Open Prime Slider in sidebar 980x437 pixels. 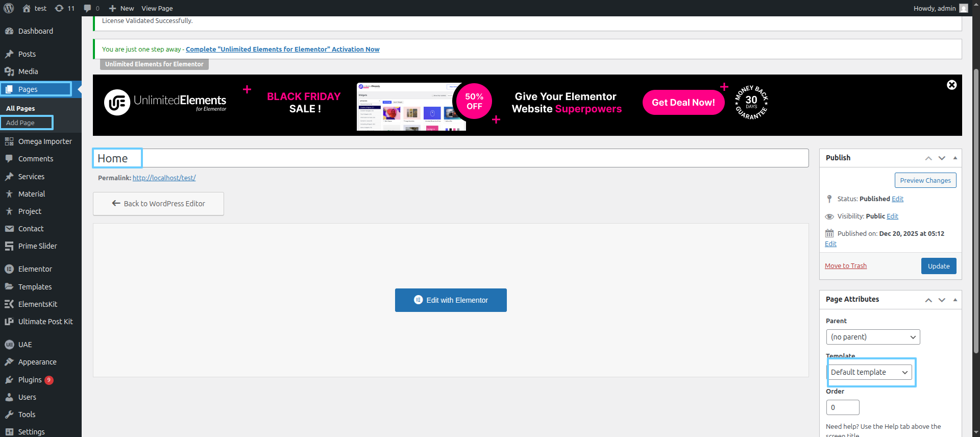(37, 246)
